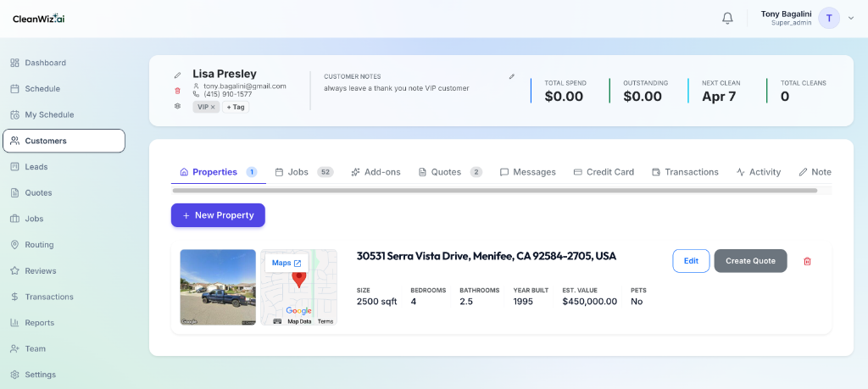Open the Maps link on map thumbnail
Image resolution: width=868 pixels, height=389 pixels.
(287, 263)
